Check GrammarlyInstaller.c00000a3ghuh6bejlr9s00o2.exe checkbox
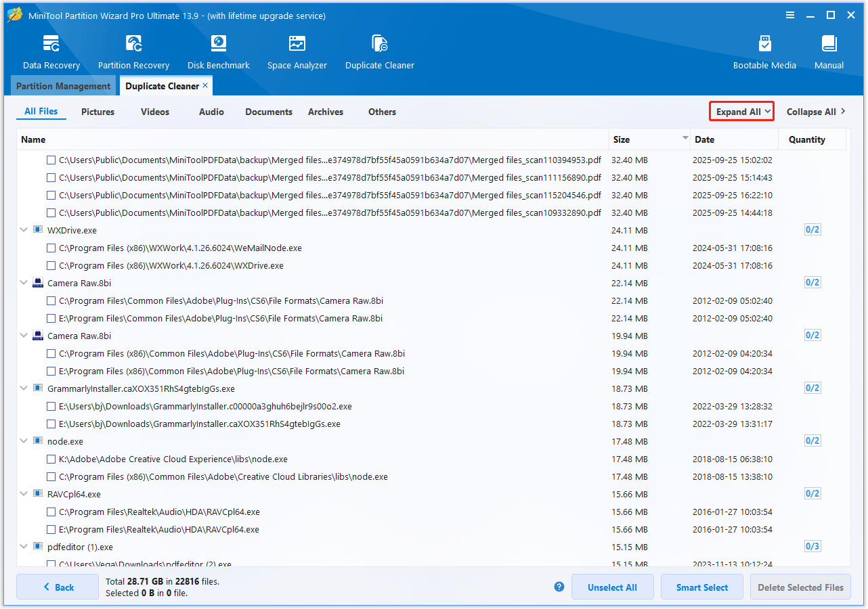This screenshot has width=868, height=609. (x=51, y=407)
